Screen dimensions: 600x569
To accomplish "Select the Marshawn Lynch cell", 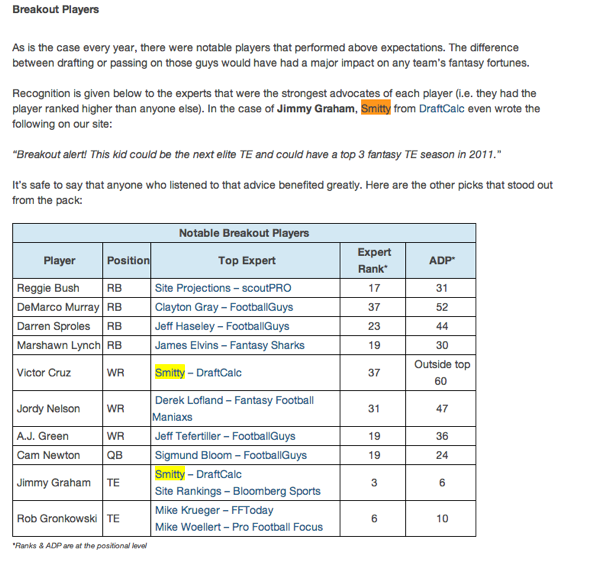I will pos(58,346).
